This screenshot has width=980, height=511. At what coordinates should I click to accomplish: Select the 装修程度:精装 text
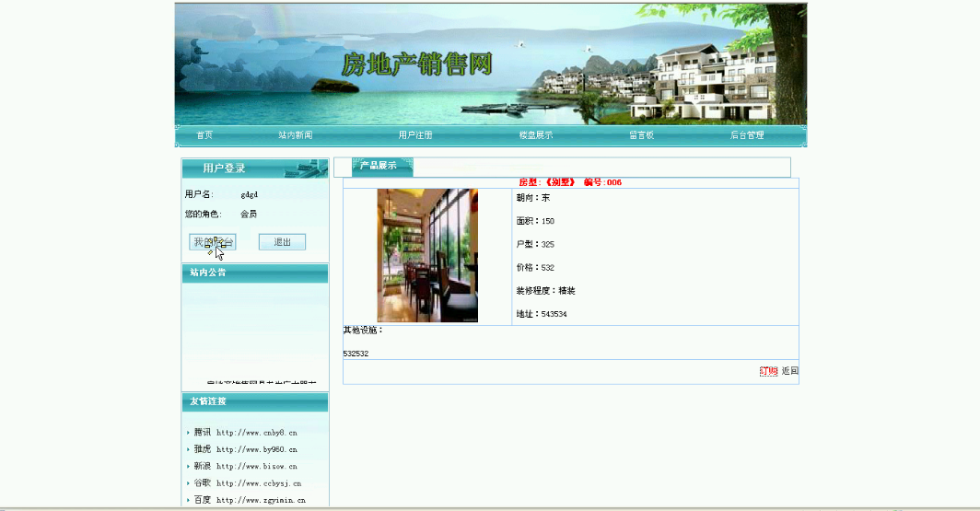click(x=545, y=290)
